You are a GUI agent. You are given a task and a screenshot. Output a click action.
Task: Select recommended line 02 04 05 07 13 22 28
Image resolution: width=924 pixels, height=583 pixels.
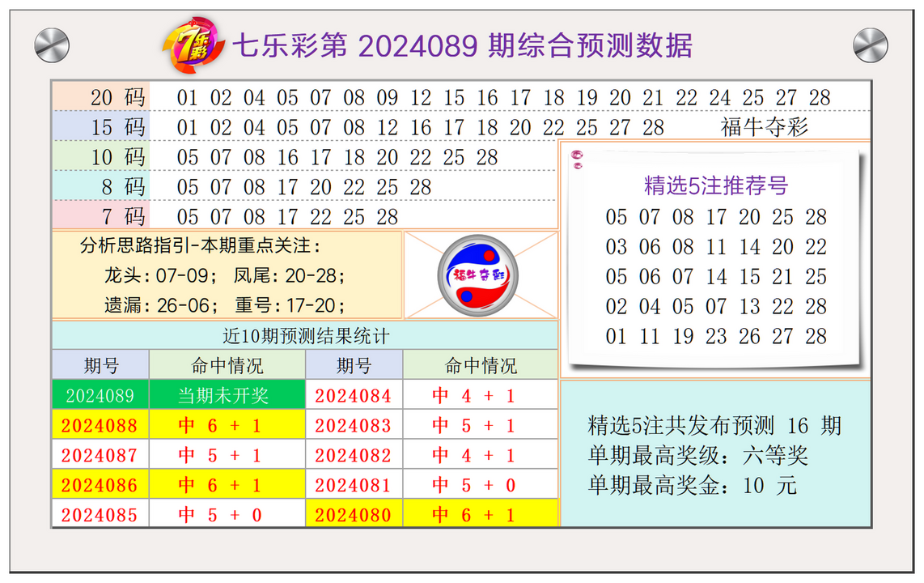(716, 306)
